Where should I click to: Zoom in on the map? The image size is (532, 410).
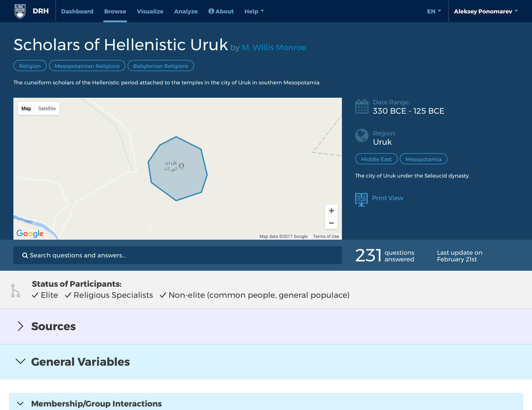coord(331,211)
